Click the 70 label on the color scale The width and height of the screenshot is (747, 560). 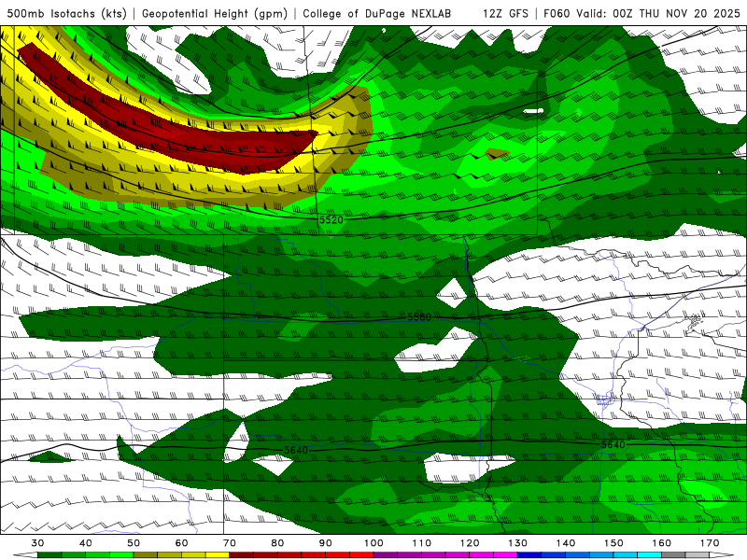(x=230, y=543)
